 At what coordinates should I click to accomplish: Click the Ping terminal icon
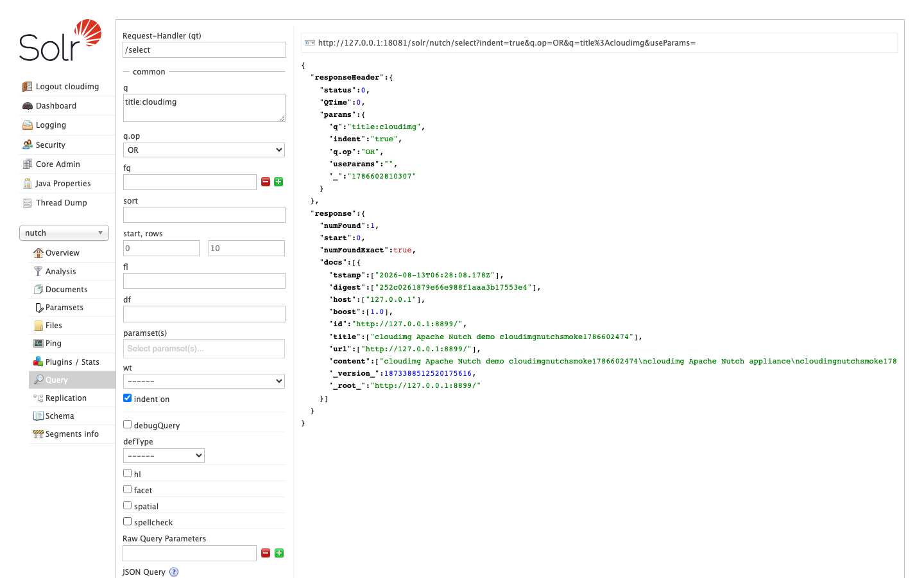tap(38, 344)
